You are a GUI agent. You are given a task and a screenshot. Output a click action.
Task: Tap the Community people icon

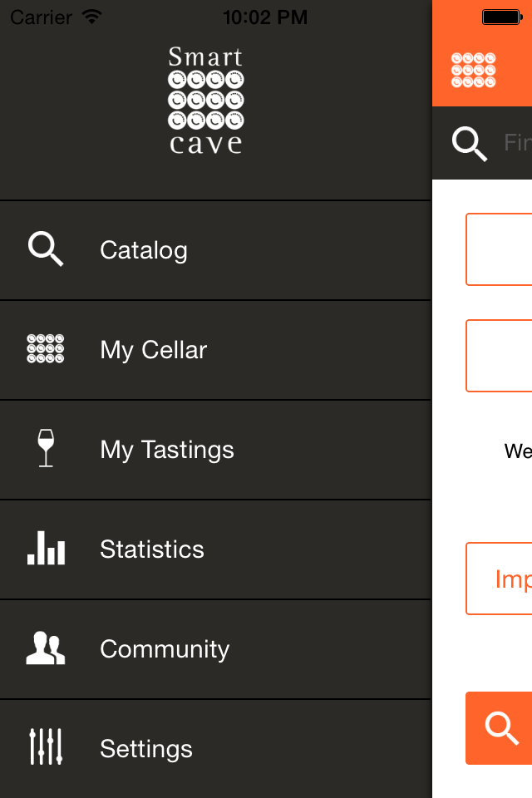coord(46,648)
